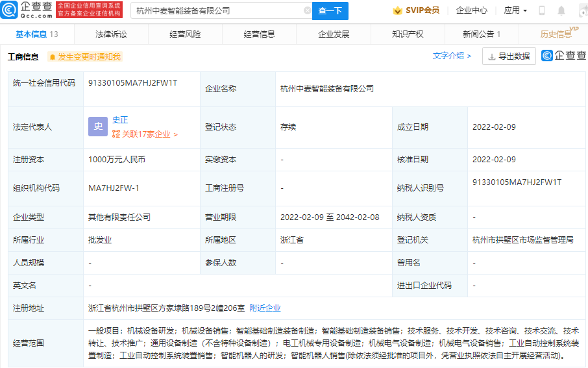588x368 pixels.
Task: Click the company name search input field
Action: 217,11
